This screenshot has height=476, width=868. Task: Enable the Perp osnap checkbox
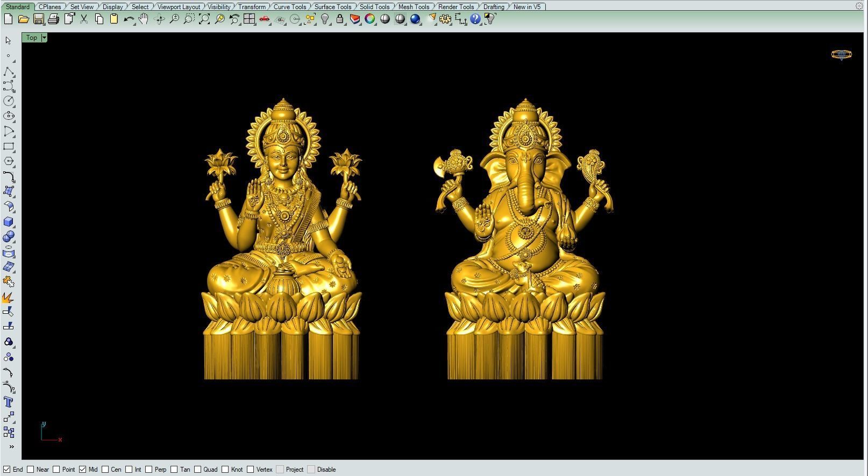149,470
